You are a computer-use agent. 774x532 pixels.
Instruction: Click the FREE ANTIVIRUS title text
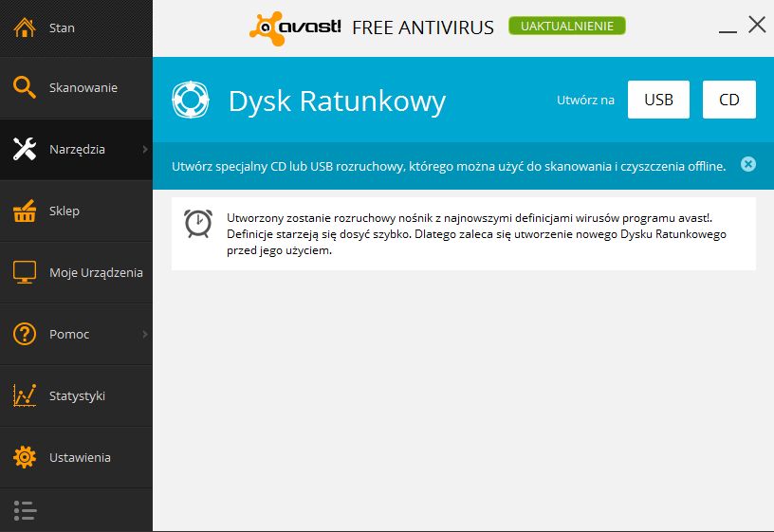point(423,28)
